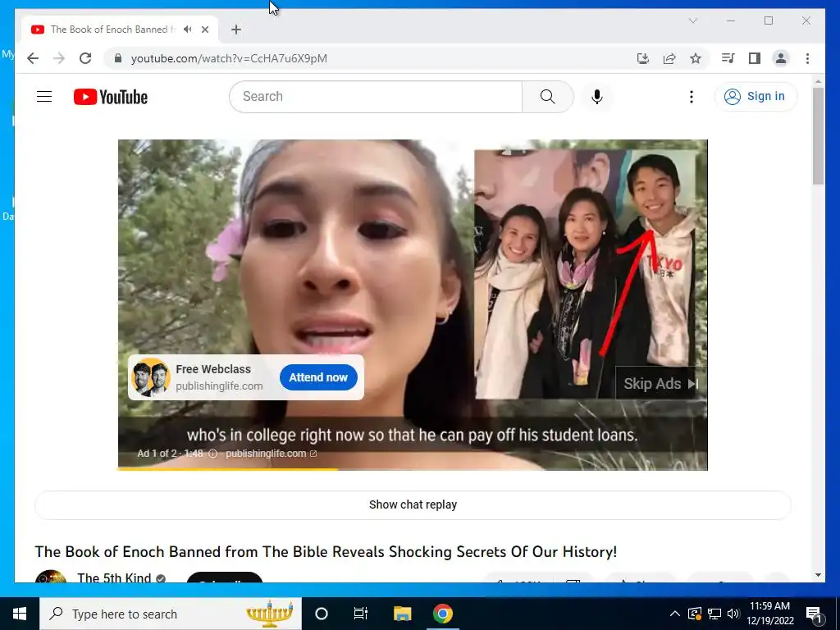This screenshot has height=630, width=840.
Task: Bookmark this tab with the star
Action: [696, 58]
